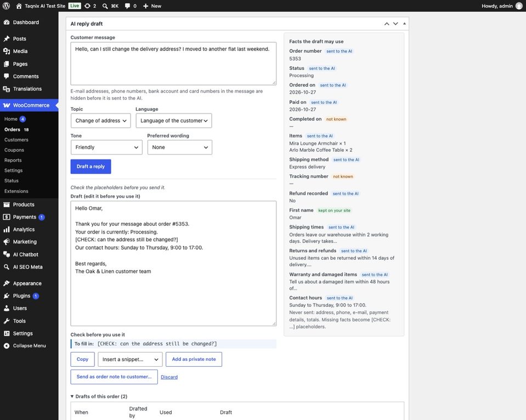Click the WooCommerce sidebar icon
This screenshot has width=526, height=420.
coord(7,105)
